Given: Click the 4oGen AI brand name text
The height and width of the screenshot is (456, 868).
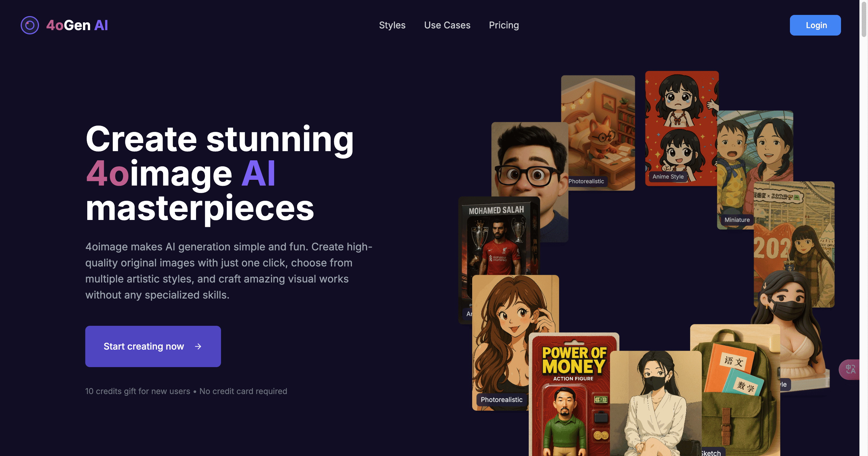Looking at the screenshot, I should [77, 25].
